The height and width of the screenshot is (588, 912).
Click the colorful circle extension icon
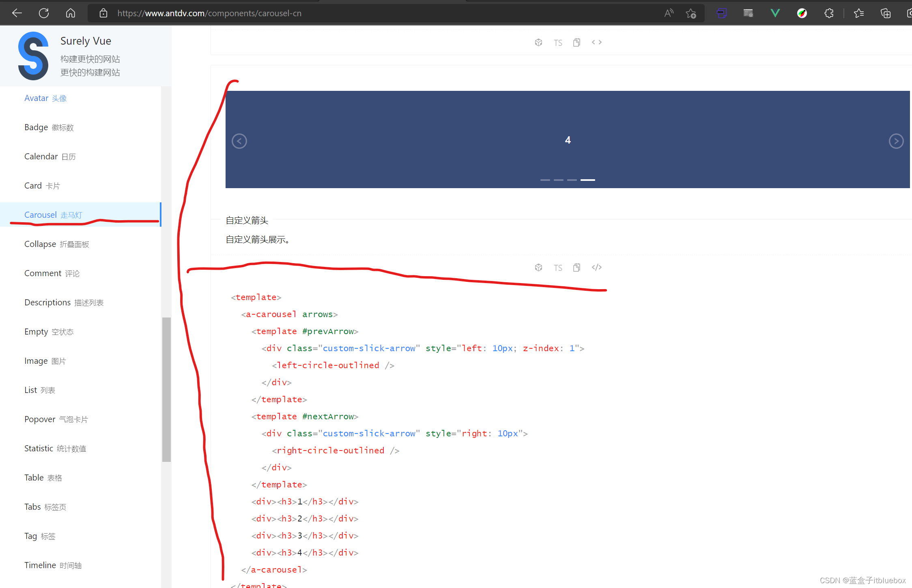802,13
